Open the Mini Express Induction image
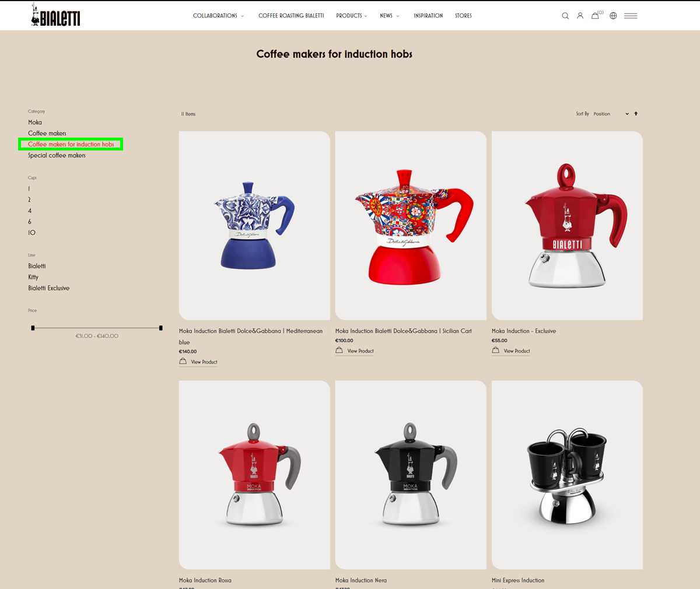Image resolution: width=700 pixels, height=589 pixels. point(567,475)
